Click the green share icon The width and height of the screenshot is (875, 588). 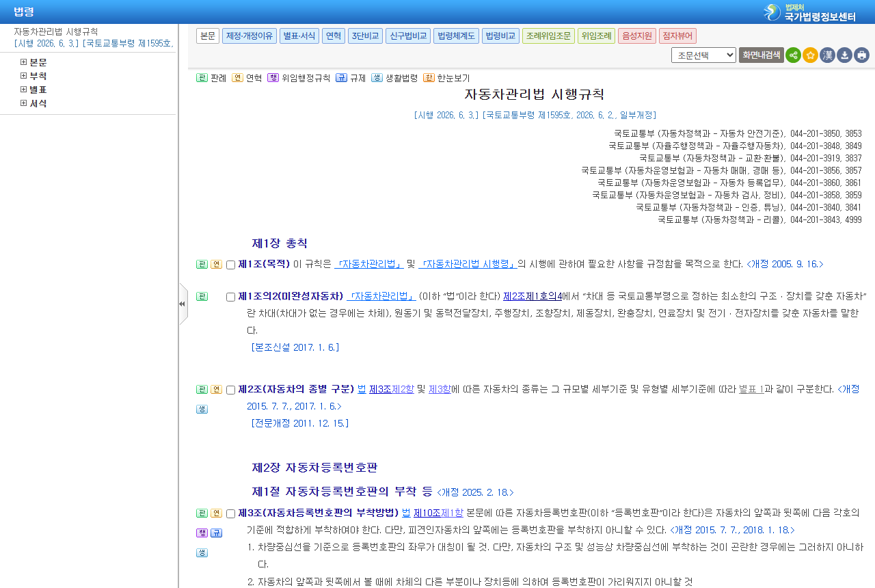pos(793,55)
